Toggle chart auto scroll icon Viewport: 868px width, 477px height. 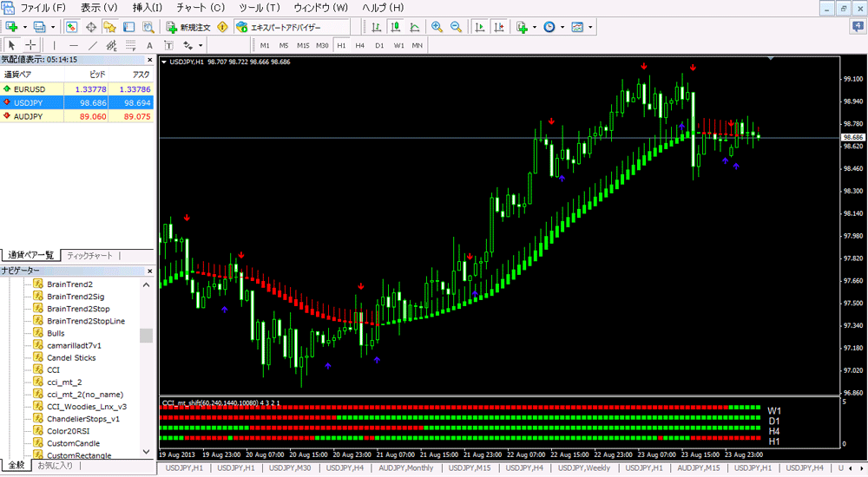[x=480, y=27]
